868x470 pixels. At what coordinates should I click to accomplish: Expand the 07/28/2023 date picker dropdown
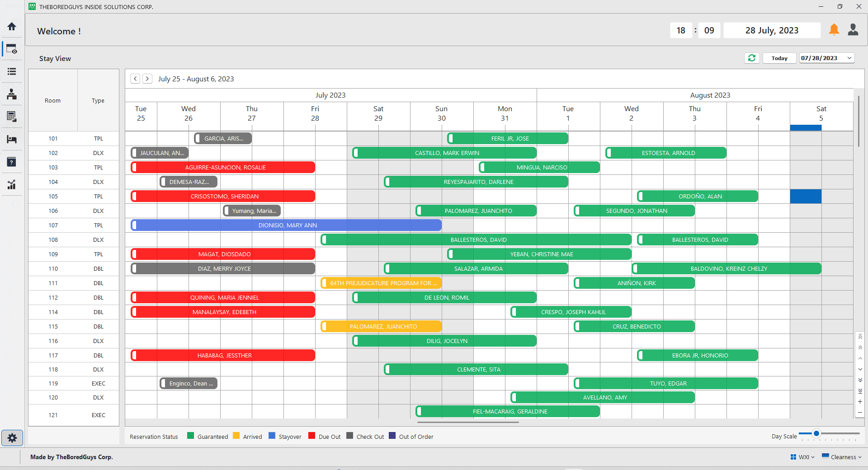(849, 58)
